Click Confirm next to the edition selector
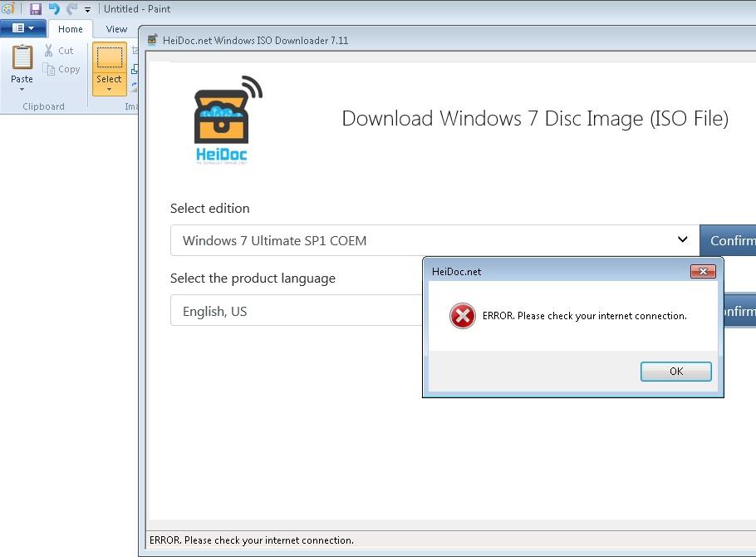Screen dimensions: 756x557 click(728, 240)
